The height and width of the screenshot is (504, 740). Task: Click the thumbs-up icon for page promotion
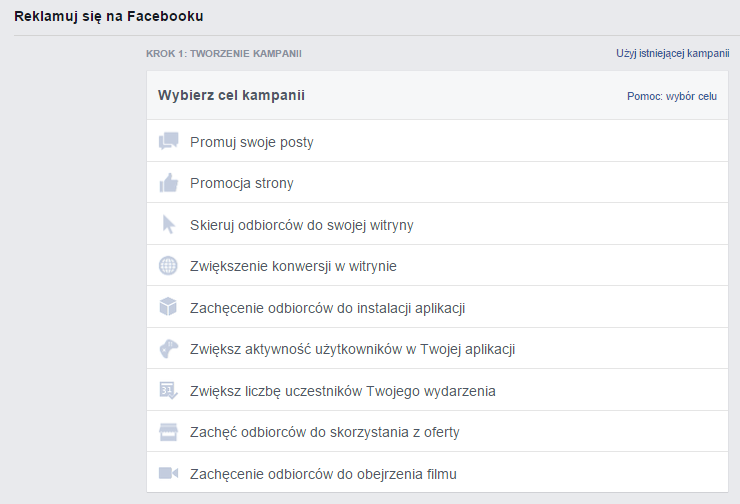168,183
